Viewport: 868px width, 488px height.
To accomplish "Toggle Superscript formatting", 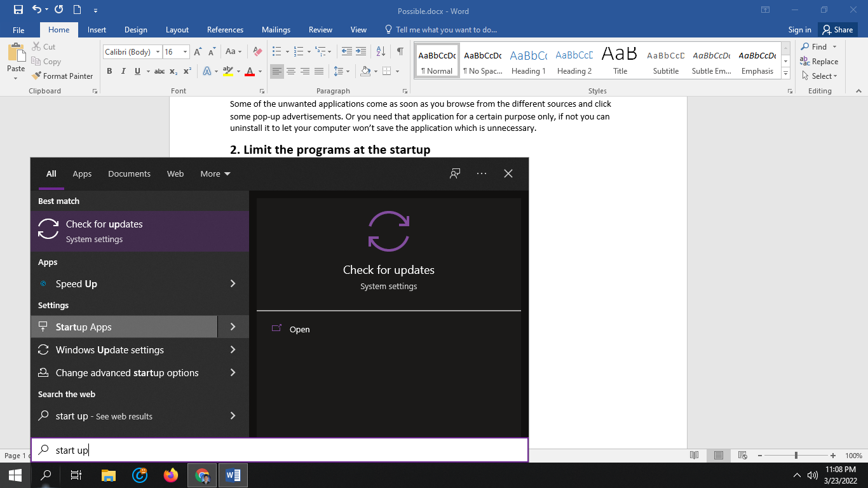I will [x=187, y=71].
